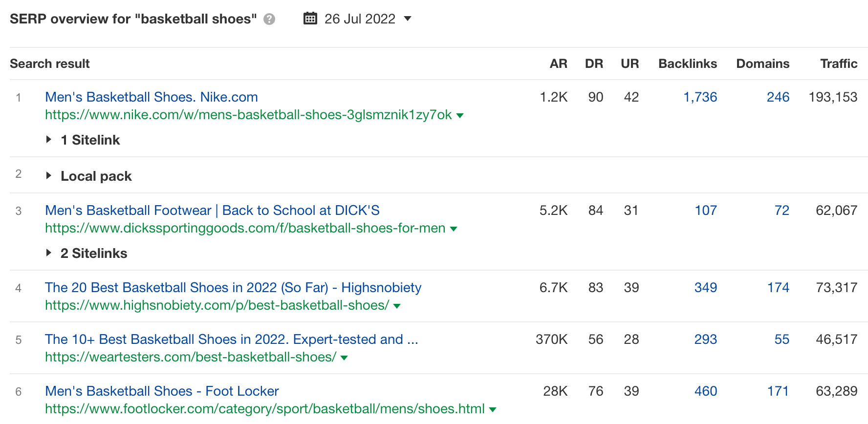View Nike's 1,736 backlinks

701,97
